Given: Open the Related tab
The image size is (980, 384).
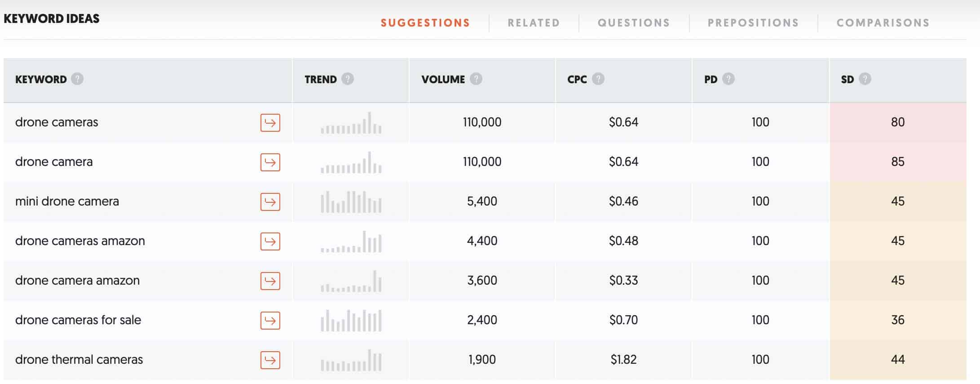Looking at the screenshot, I should (x=534, y=23).
